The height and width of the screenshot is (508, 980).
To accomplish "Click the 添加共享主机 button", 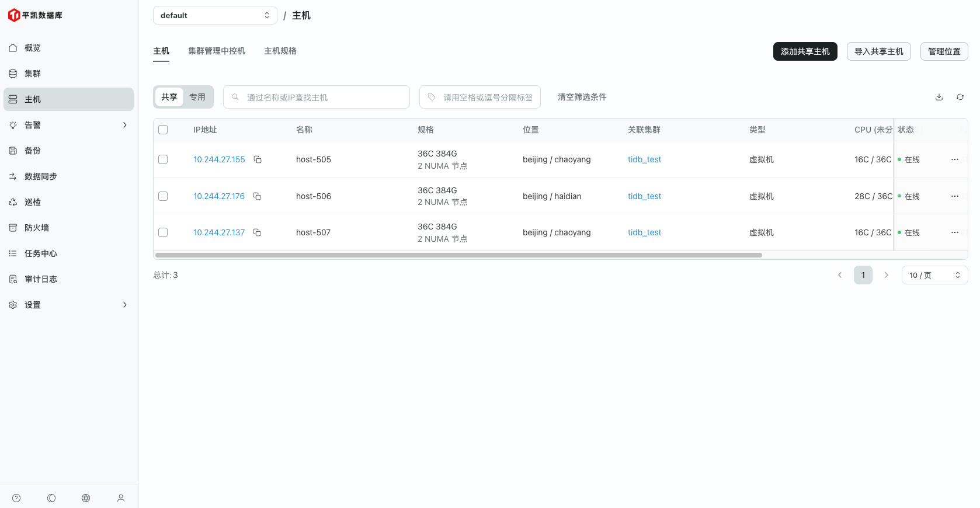I will click(x=805, y=51).
